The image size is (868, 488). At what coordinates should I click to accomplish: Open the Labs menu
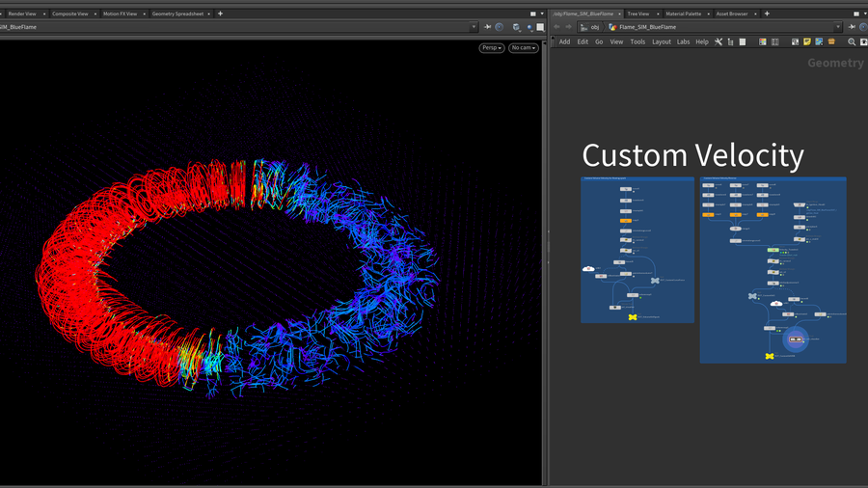point(683,41)
